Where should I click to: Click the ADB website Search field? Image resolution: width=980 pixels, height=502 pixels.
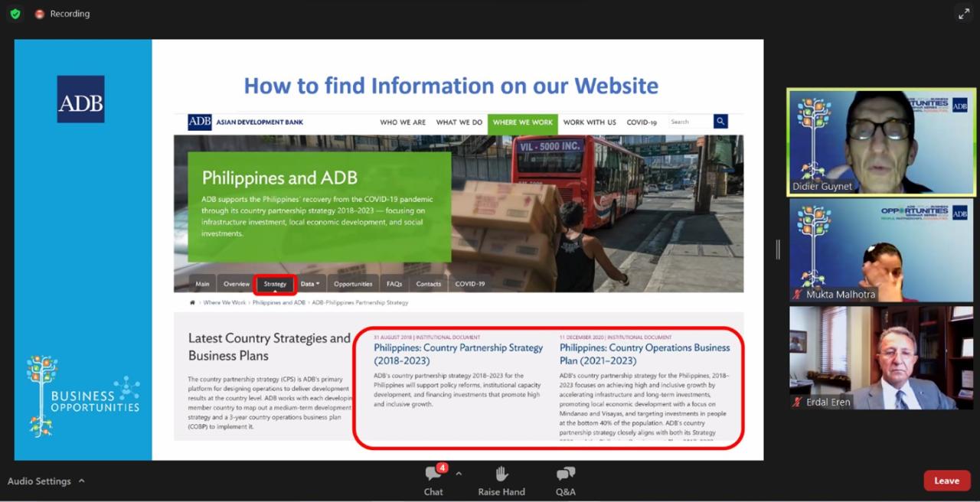(690, 122)
